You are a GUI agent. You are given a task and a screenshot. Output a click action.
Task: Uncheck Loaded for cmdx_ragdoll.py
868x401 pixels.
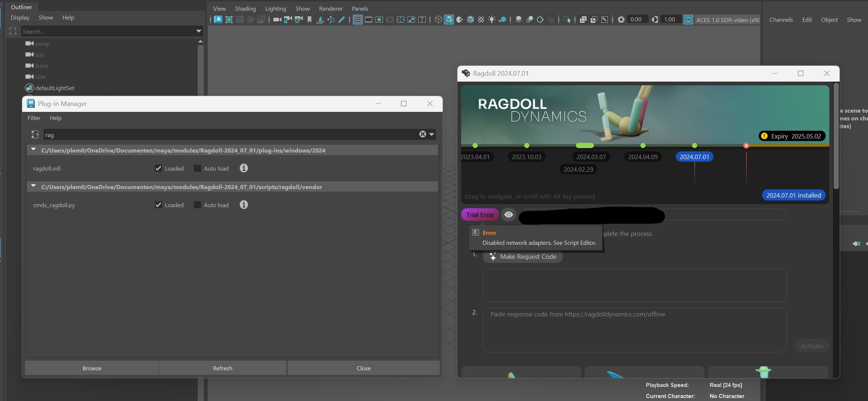pos(158,205)
